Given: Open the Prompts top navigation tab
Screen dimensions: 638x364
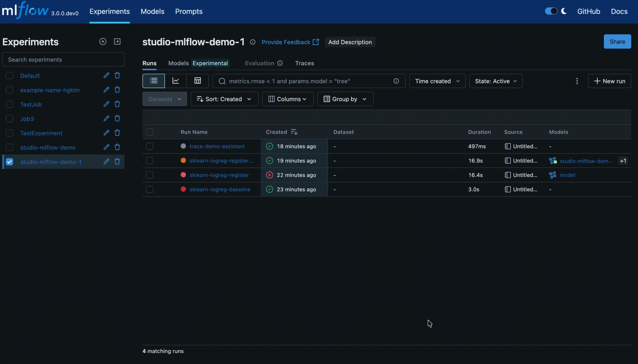Looking at the screenshot, I should tap(189, 11).
